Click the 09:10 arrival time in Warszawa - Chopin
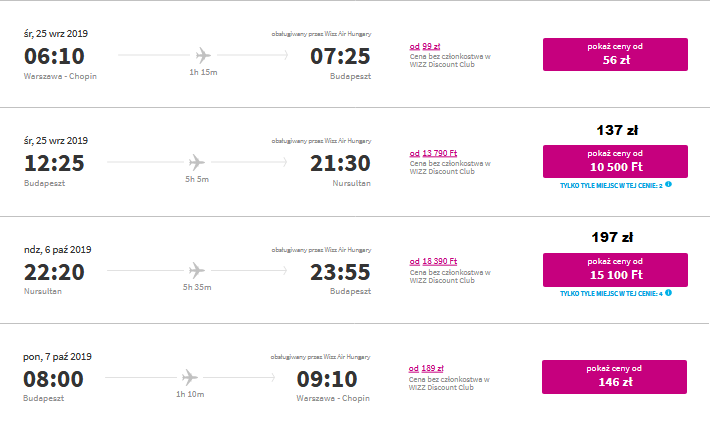710x428 pixels. (327, 379)
